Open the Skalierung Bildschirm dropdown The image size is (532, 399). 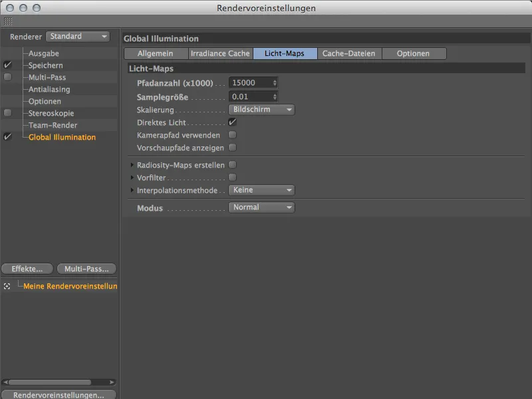click(261, 110)
